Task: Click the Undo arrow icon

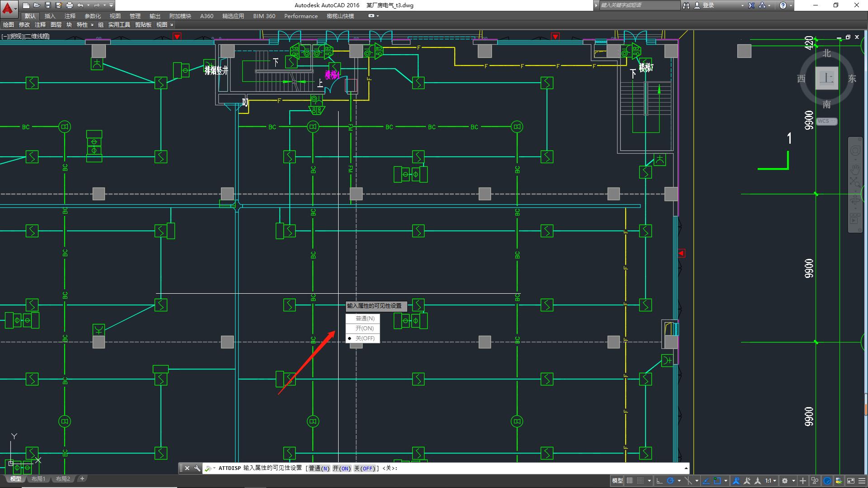Action: point(80,5)
